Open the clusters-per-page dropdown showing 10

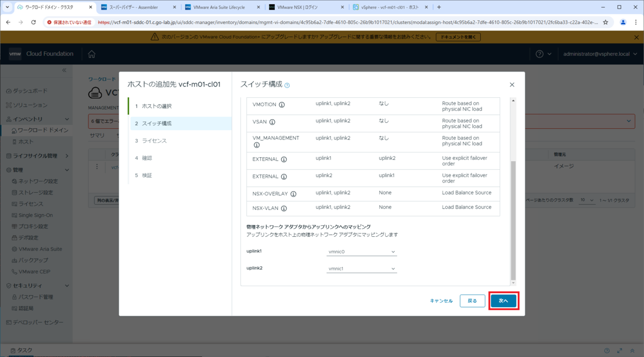click(587, 200)
